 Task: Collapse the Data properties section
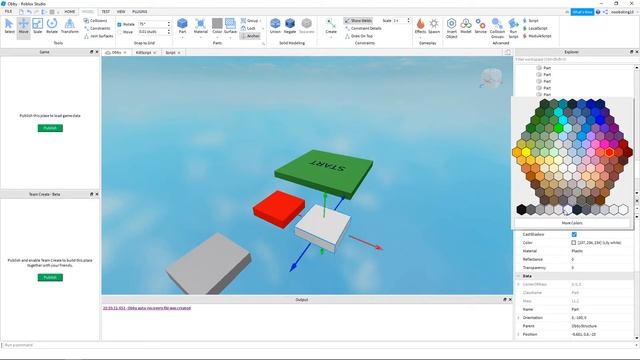point(518,276)
